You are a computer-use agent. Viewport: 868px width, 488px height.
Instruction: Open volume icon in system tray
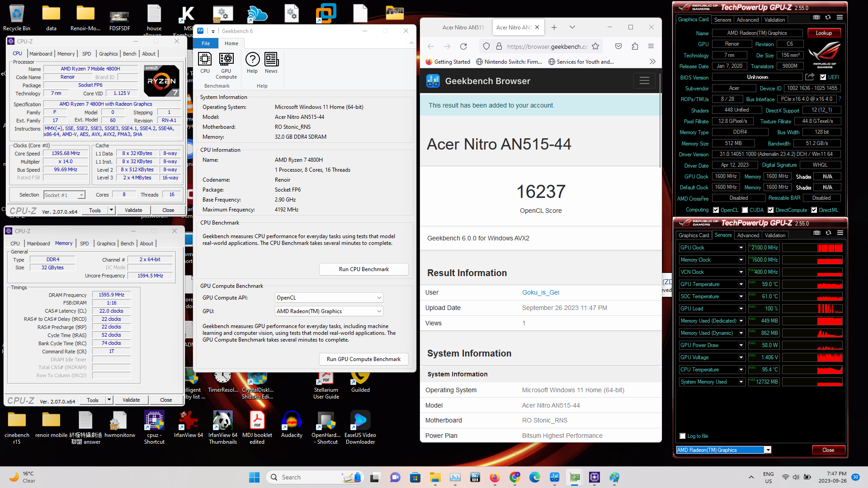point(796,477)
